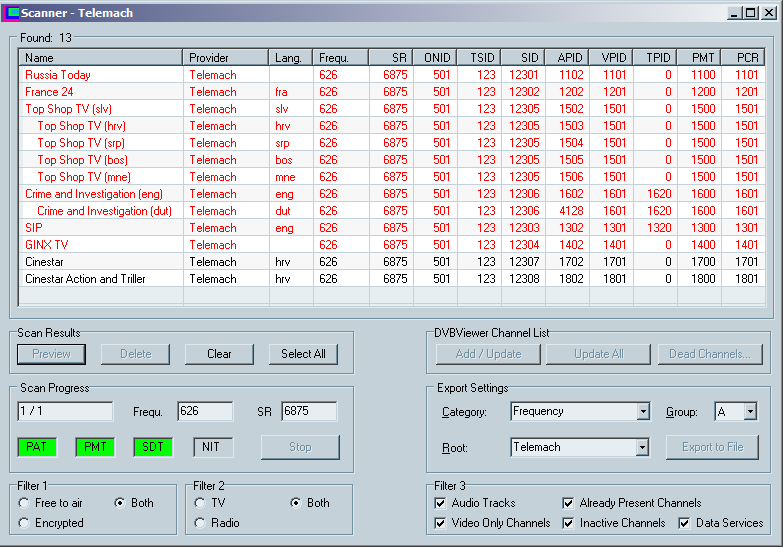Click the Frequ. field showing 626
783x547 pixels.
[x=205, y=411]
